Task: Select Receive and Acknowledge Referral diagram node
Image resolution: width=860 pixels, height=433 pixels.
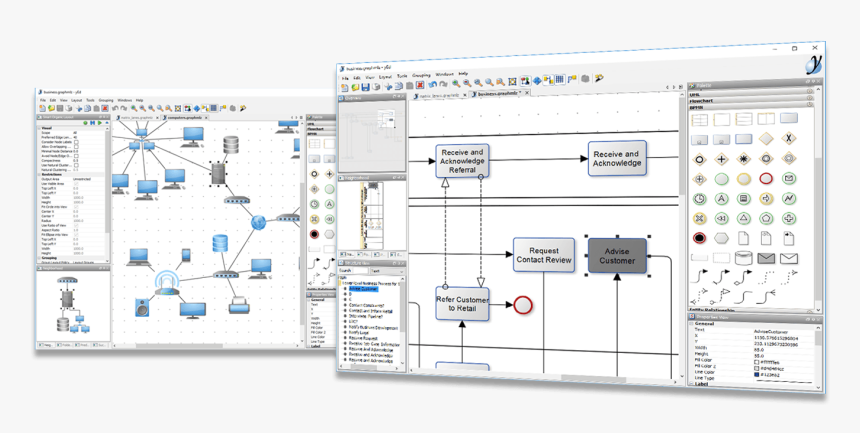Action: coord(462,161)
